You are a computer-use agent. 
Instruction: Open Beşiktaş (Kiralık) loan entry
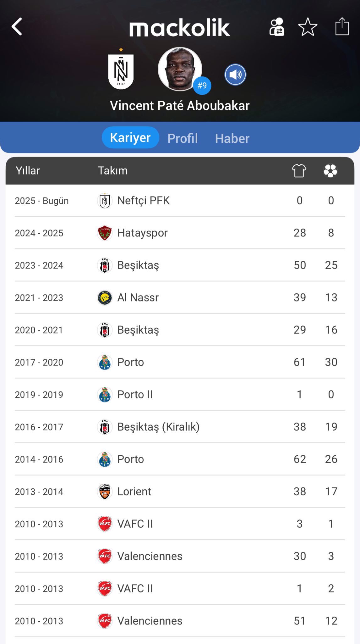pyautogui.click(x=158, y=427)
